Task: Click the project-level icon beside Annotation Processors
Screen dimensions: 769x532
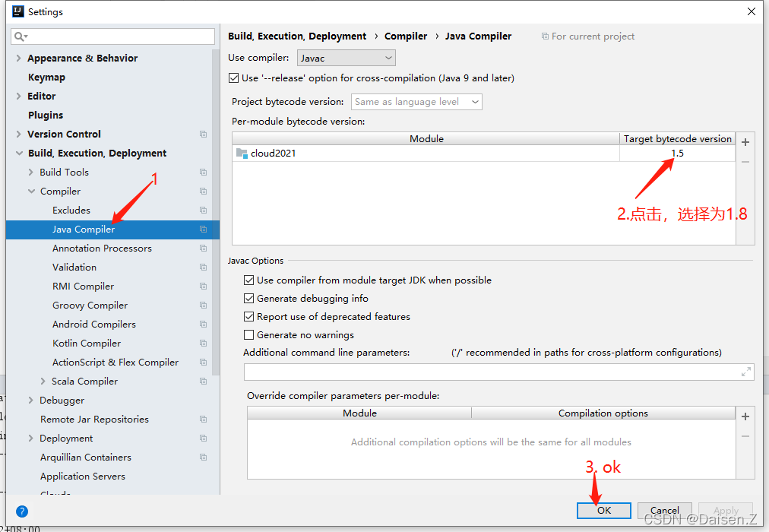Action: click(203, 248)
